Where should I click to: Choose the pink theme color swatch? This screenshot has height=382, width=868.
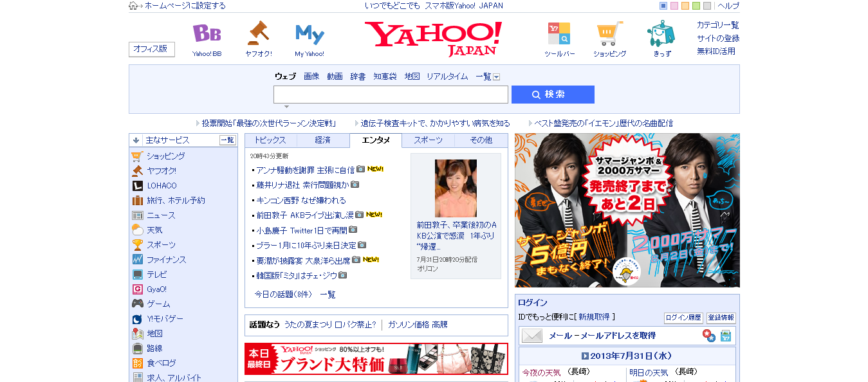674,6
